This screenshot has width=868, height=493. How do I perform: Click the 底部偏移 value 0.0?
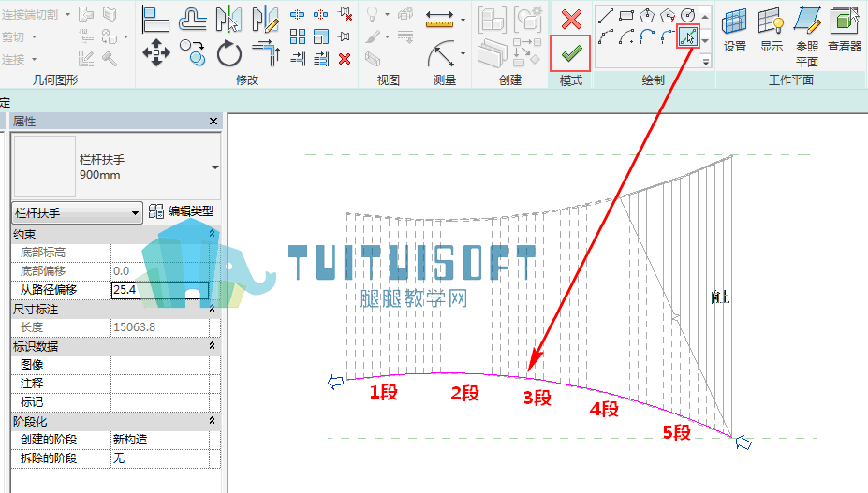(x=160, y=271)
